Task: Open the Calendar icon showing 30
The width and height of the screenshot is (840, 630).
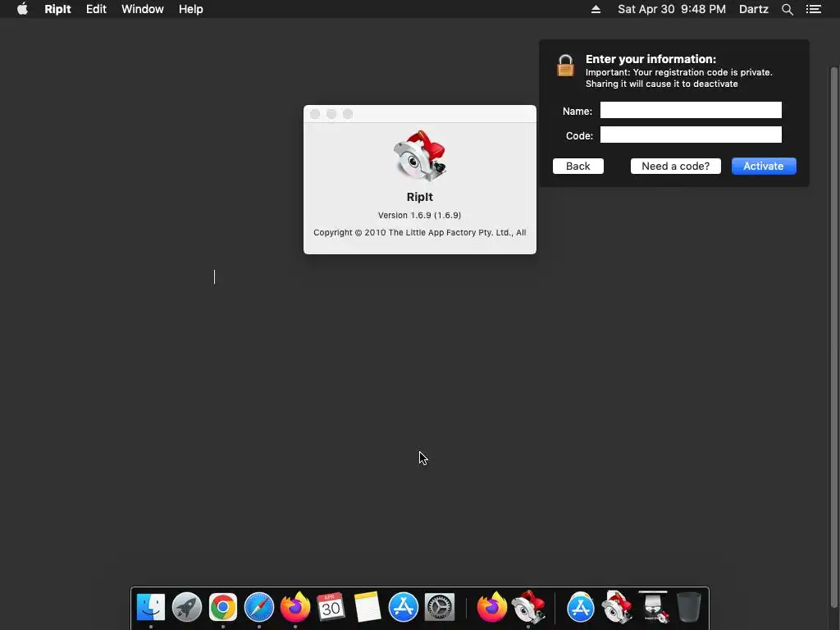Action: tap(331, 607)
